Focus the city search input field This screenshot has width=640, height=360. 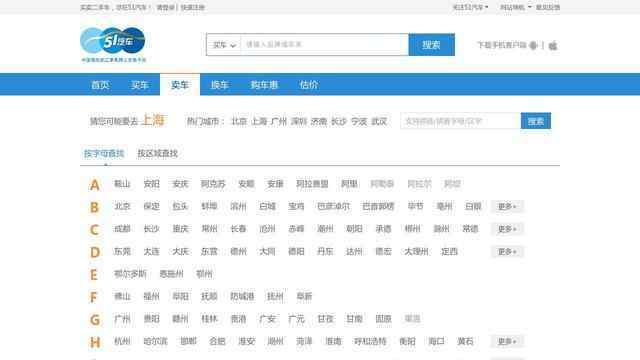coord(460,121)
